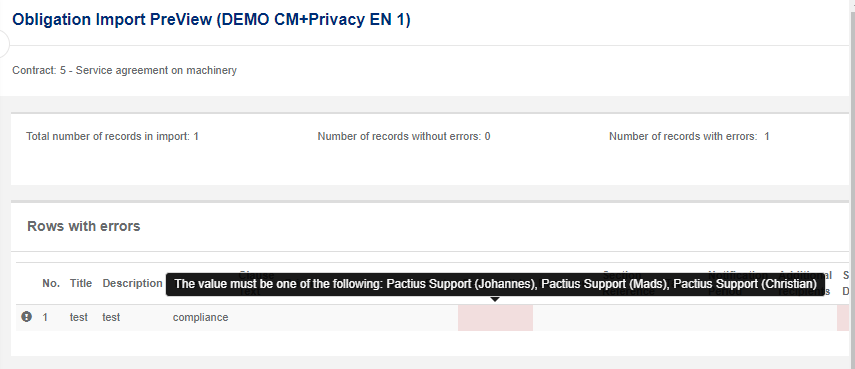Viewport: 855px width, 369px height.
Task: Click the Contract: 5 - Service agreement text
Action: [x=124, y=70]
